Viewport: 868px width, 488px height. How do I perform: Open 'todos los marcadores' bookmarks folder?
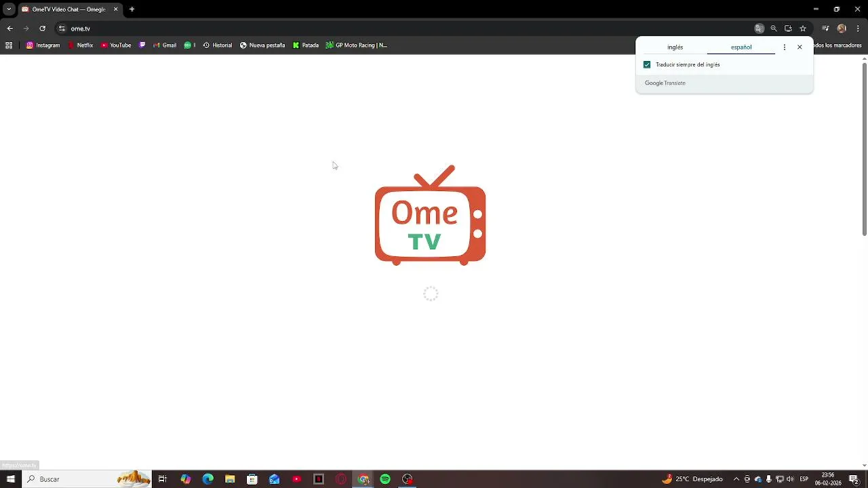click(837, 45)
